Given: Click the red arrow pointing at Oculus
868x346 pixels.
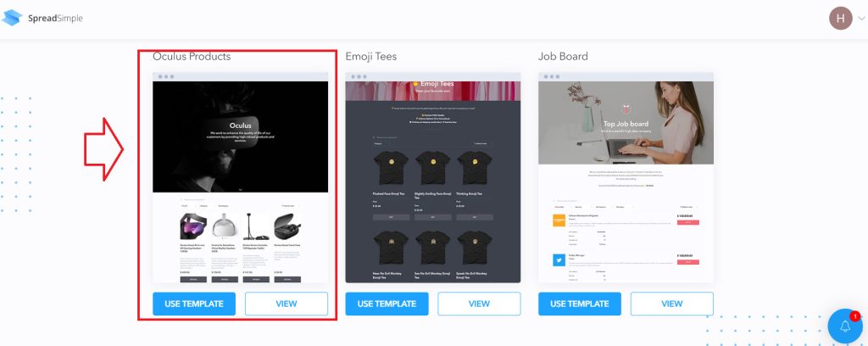Looking at the screenshot, I should point(103,149).
